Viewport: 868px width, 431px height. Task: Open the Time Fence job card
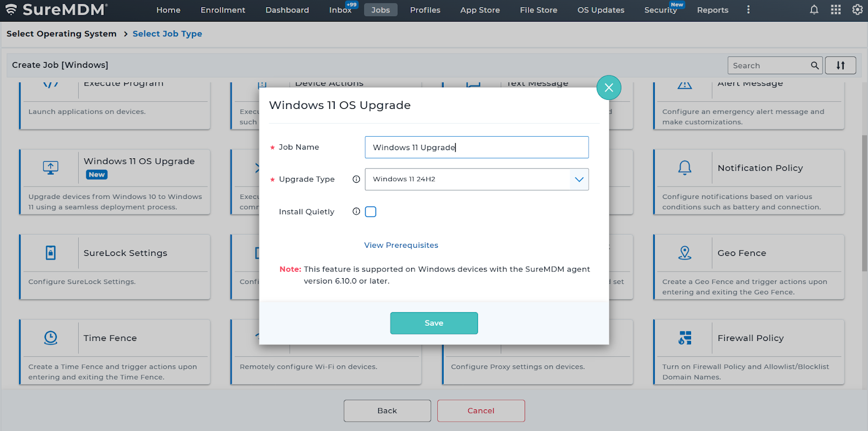point(114,352)
